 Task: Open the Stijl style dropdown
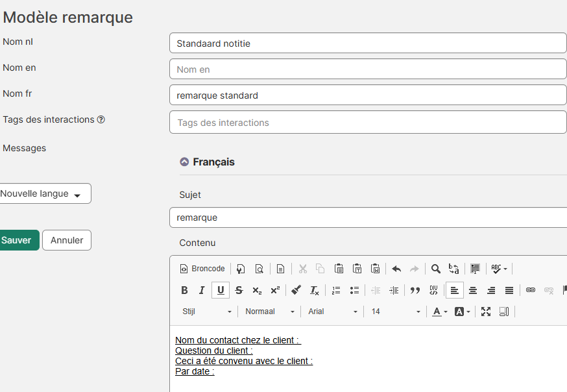207,312
